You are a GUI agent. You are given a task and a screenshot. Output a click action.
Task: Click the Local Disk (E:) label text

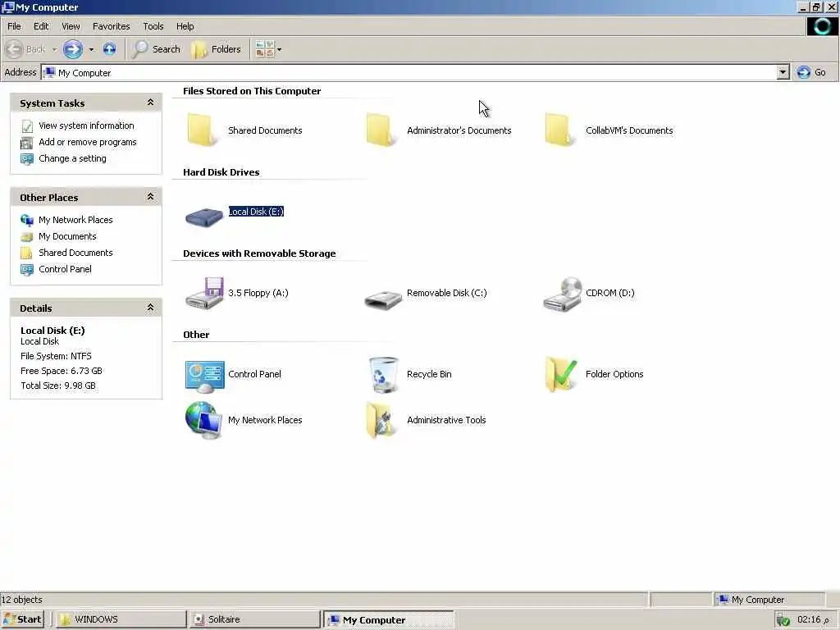[256, 212]
